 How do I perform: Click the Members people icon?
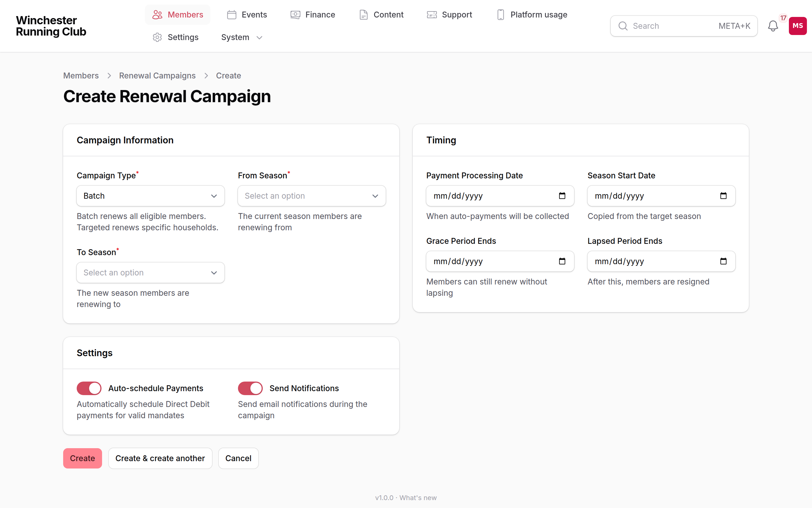coord(157,15)
